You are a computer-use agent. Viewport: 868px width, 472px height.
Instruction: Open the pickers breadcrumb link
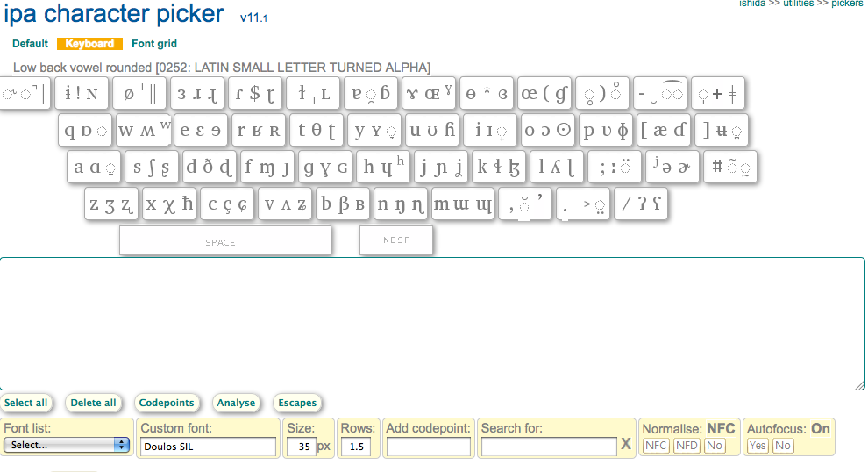pyautogui.click(x=847, y=4)
